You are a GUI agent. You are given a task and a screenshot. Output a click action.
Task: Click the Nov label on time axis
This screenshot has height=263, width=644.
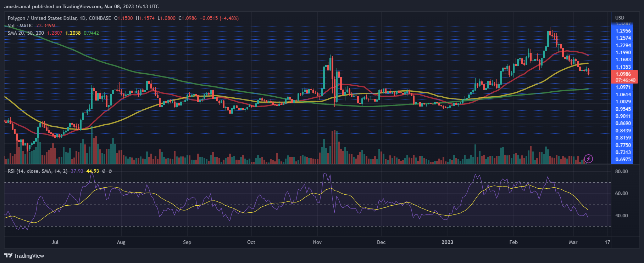[317, 242]
